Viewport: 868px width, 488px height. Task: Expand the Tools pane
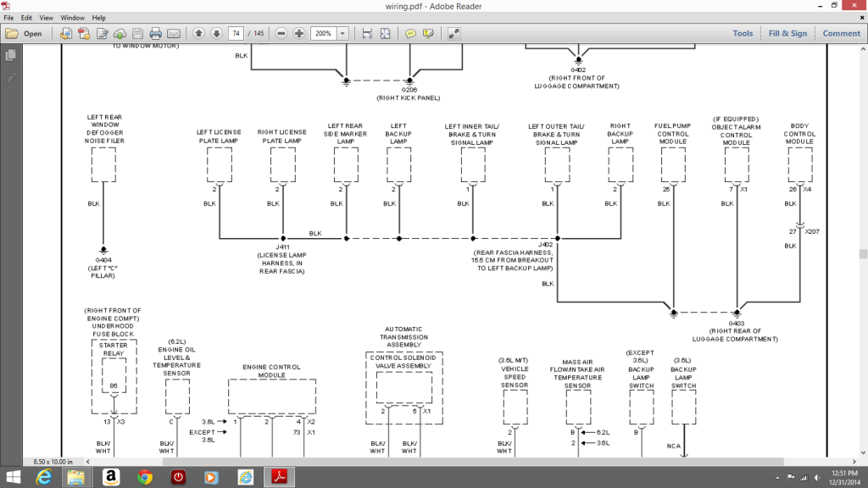click(x=743, y=34)
